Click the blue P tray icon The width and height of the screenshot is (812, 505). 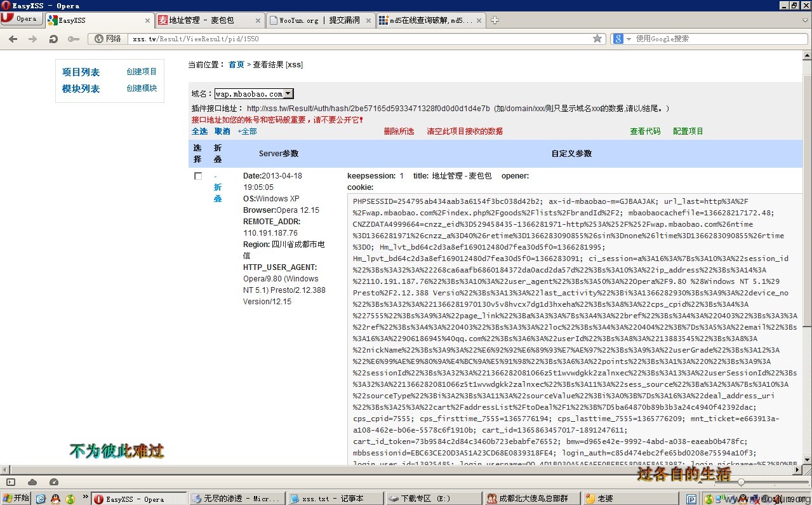point(691,499)
